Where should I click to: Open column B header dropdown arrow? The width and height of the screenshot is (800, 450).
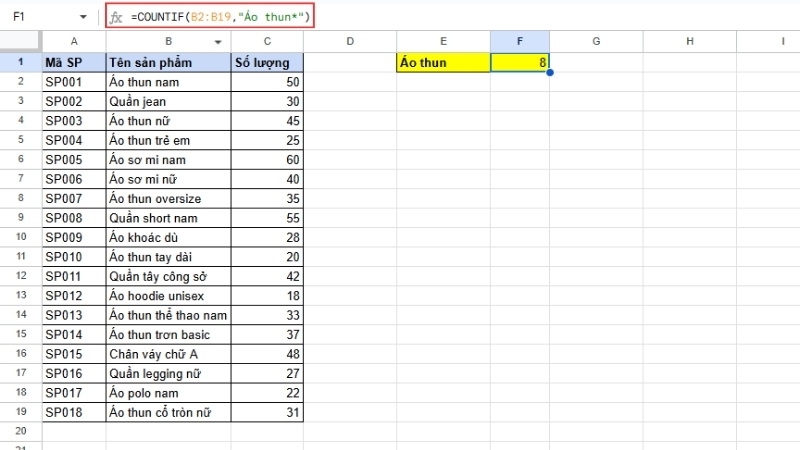[219, 42]
